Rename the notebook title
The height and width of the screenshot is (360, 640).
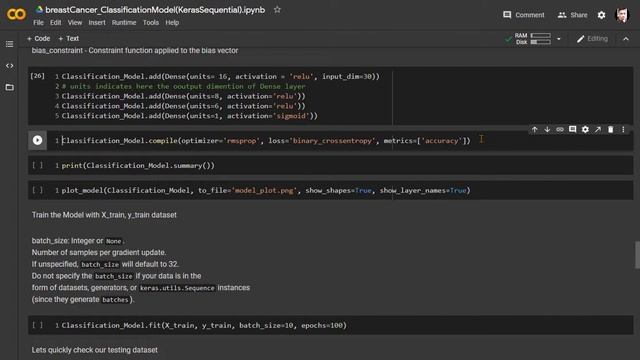pos(155,10)
